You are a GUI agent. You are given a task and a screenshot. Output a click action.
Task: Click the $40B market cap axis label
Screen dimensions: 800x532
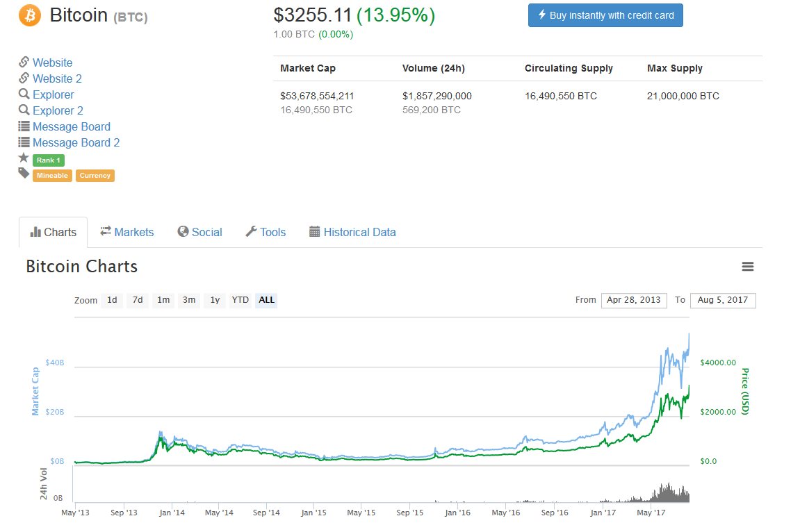tap(55, 363)
